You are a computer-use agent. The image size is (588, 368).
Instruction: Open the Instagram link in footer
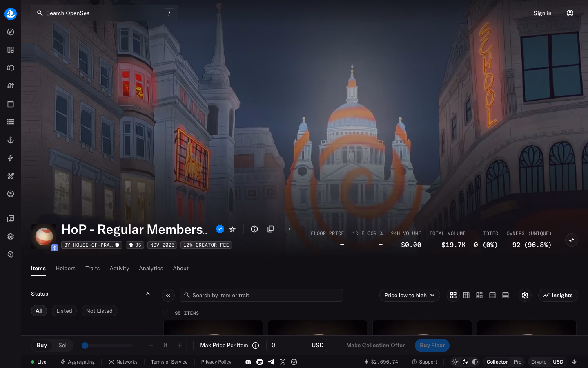click(294, 362)
